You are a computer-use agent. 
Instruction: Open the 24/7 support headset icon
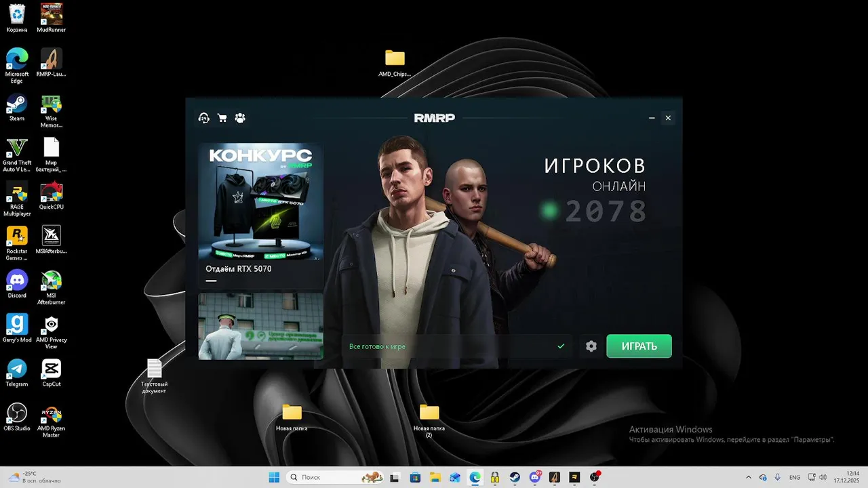pos(203,118)
